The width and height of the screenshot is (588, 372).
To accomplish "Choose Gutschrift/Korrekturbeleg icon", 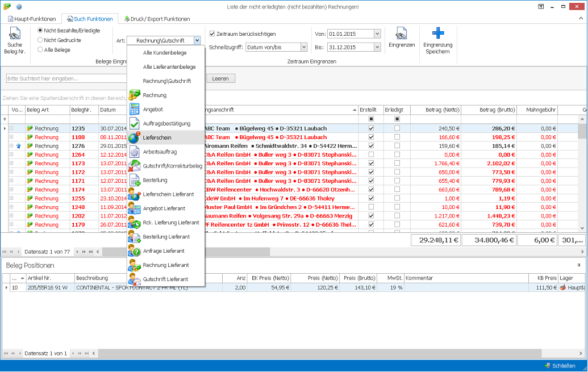I will [134, 166].
